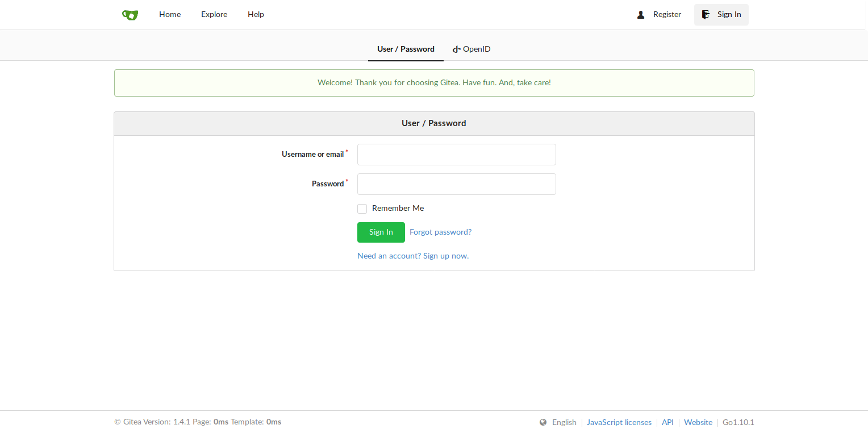This screenshot has width=868, height=433.
Task: Click the Gitea Version 1.4.1 text
Action: pyautogui.click(x=152, y=422)
